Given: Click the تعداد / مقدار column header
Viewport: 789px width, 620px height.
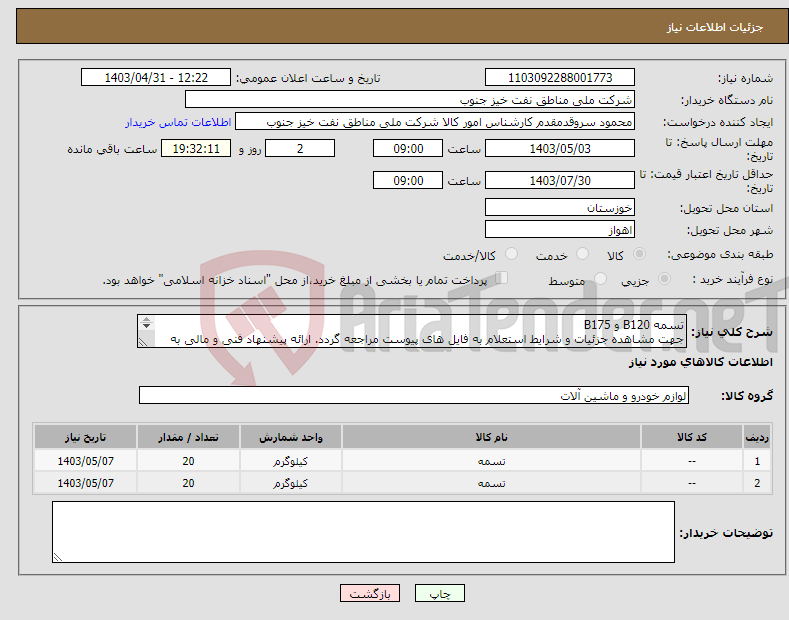Looking at the screenshot, I should click(x=188, y=437).
